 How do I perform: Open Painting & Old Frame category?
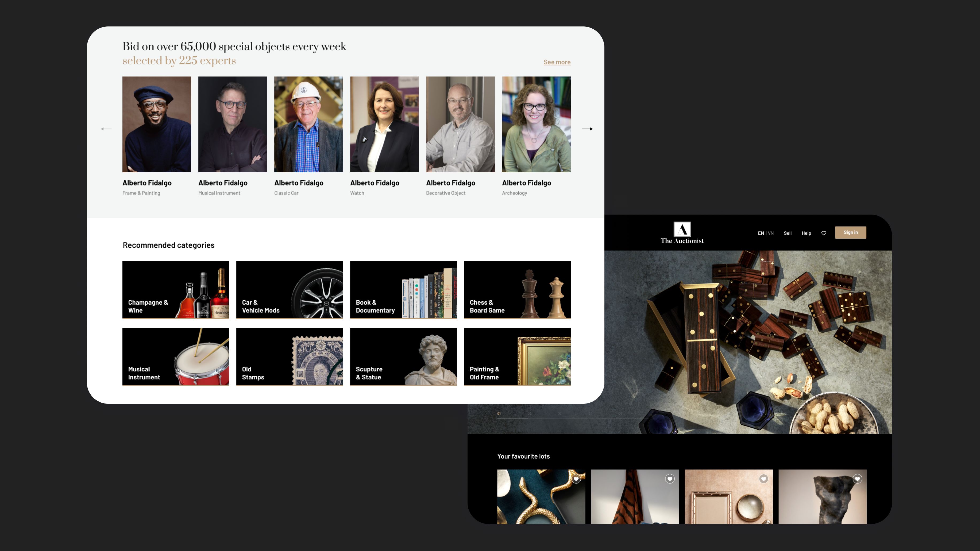click(517, 357)
